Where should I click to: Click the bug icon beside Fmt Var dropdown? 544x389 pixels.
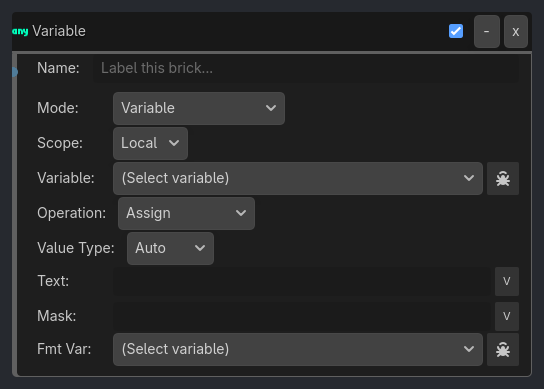[x=503, y=349]
